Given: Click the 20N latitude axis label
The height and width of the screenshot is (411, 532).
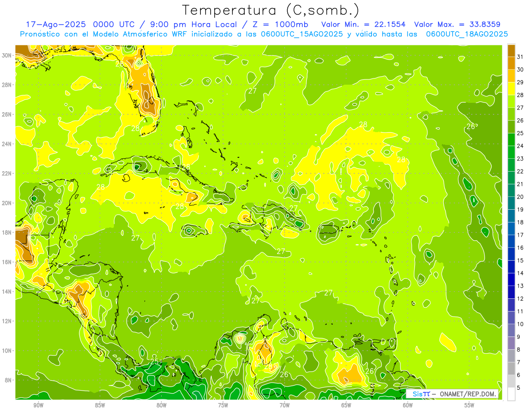Looking at the screenshot, I should 7,203.
